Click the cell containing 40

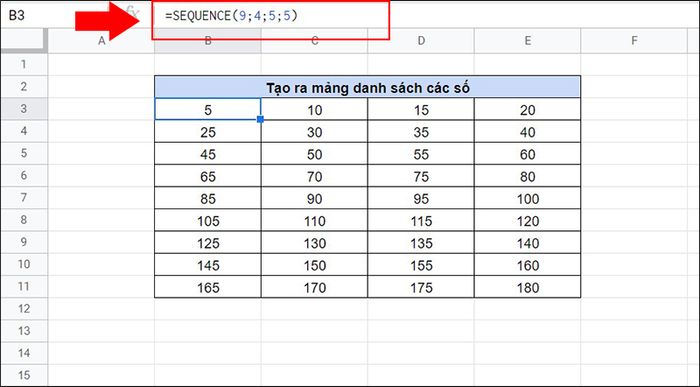[x=527, y=131]
